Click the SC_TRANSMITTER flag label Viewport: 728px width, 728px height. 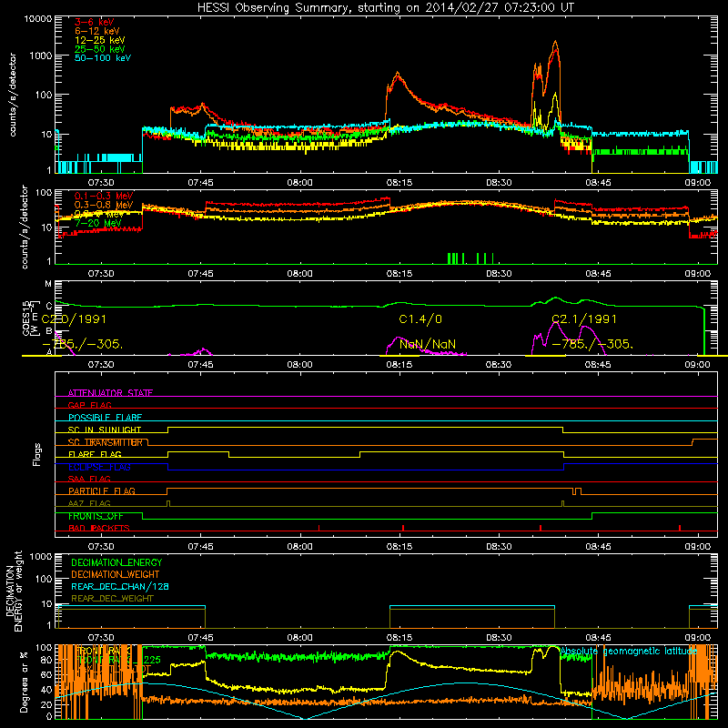(x=106, y=442)
